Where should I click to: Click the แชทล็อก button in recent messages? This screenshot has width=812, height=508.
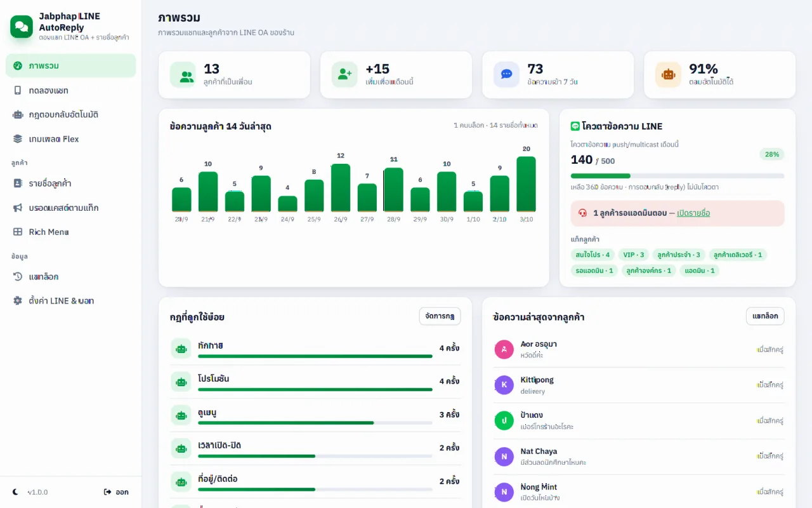point(765,316)
